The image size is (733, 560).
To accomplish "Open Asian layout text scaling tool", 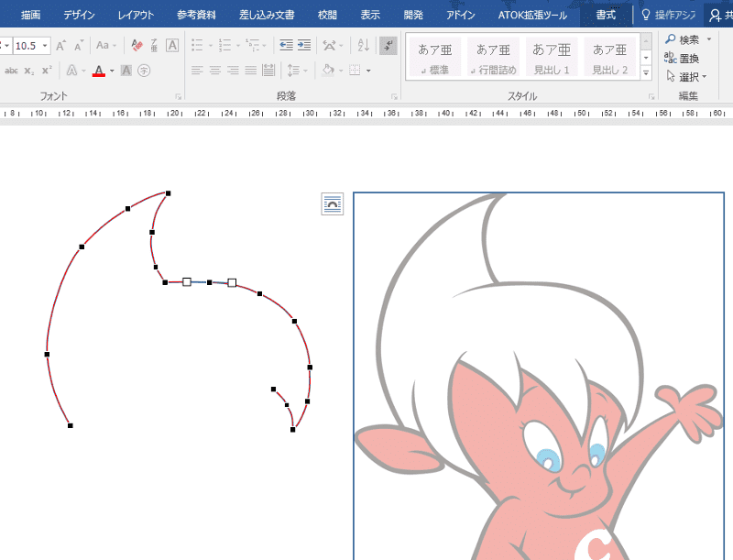I will point(329,45).
